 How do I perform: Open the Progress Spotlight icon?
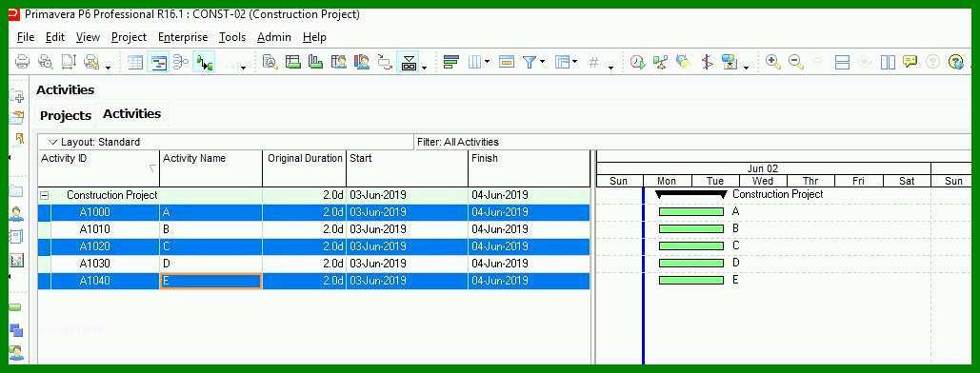683,62
